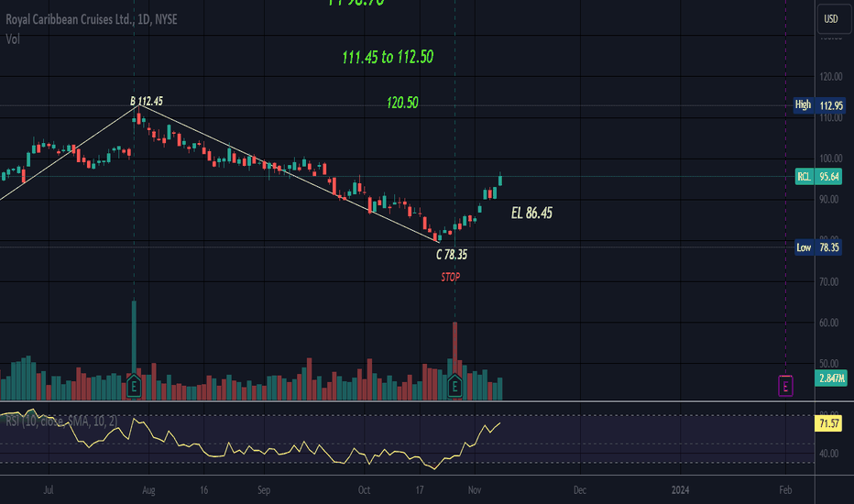Select the red STOP annotation
The width and height of the screenshot is (854, 504).
(451, 277)
